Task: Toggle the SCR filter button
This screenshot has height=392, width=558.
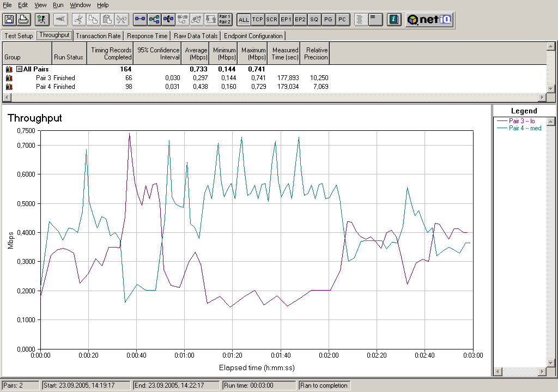Action: [x=272, y=20]
